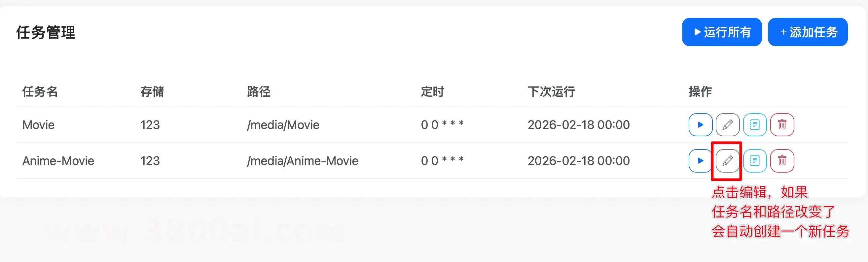Click the 存储 column header
This screenshot has width=868, height=262.
152,92
